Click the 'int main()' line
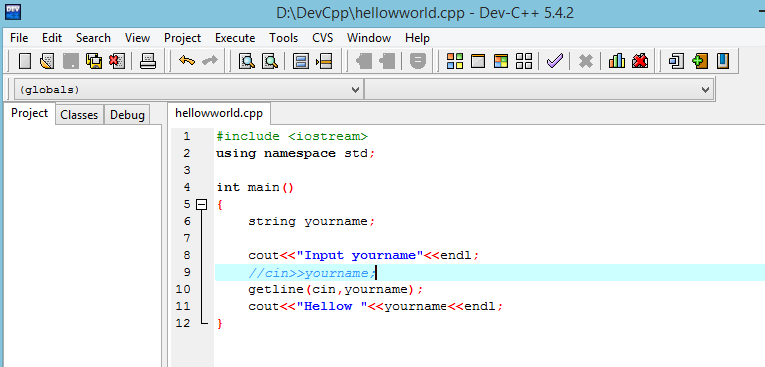Image resolution: width=765 pixels, height=367 pixels. coord(255,187)
